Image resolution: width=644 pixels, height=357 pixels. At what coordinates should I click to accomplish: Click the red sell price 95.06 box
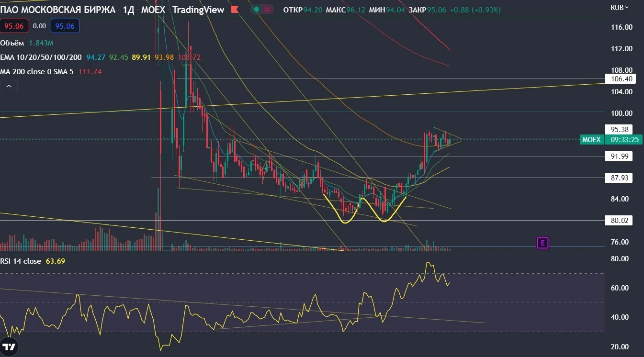point(15,26)
